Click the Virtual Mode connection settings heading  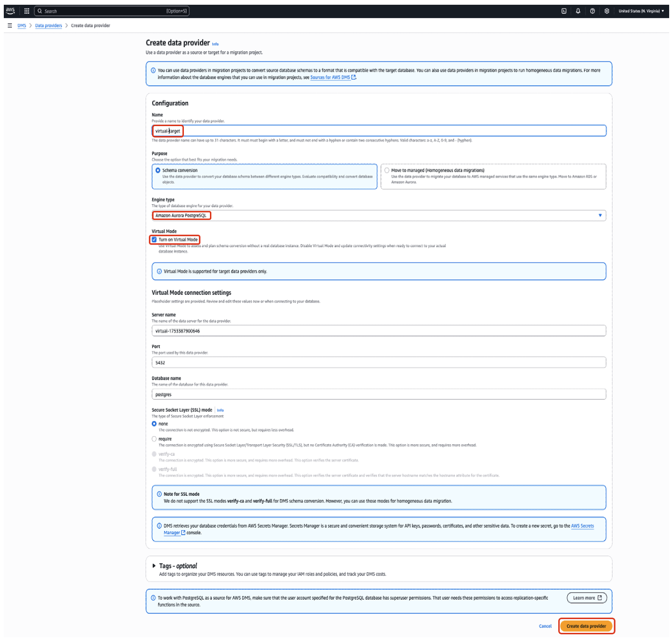(191, 293)
